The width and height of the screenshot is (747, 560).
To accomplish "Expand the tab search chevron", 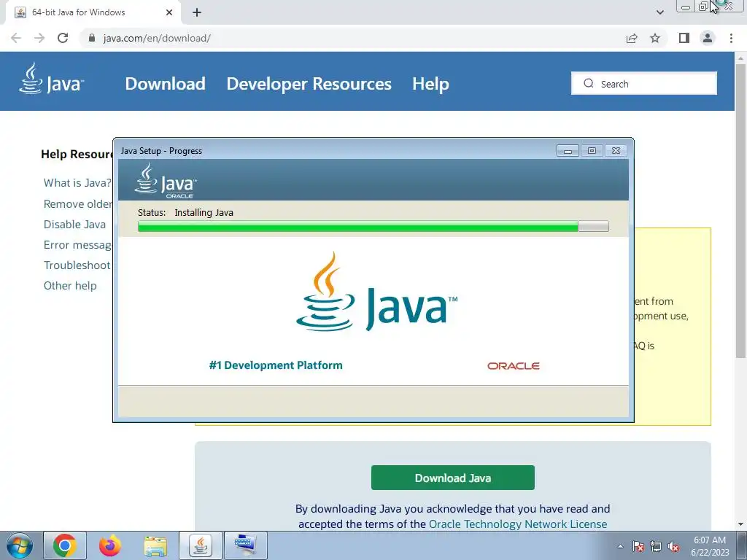I will (659, 12).
